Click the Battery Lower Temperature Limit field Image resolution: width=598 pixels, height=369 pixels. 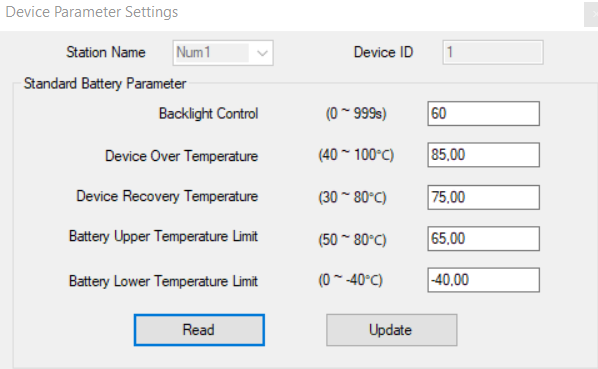click(483, 280)
